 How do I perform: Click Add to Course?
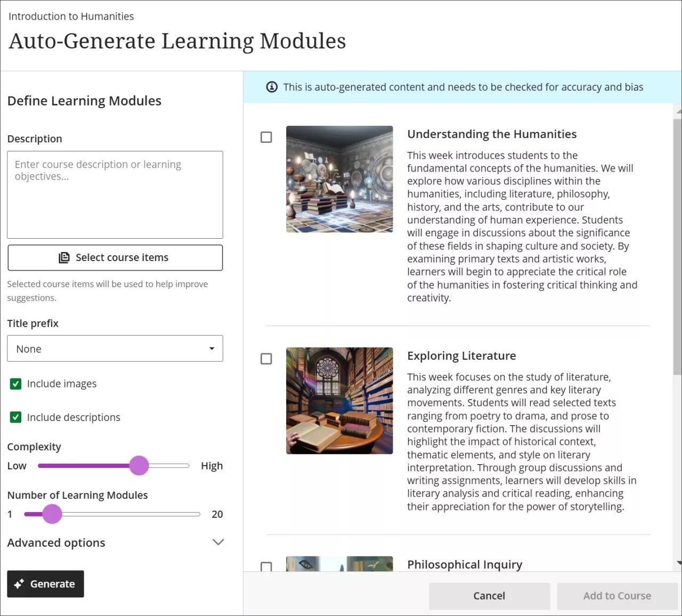tap(616, 596)
